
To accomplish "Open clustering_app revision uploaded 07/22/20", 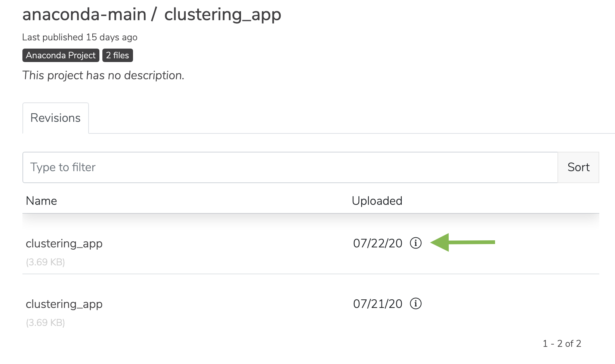I will [x=64, y=244].
